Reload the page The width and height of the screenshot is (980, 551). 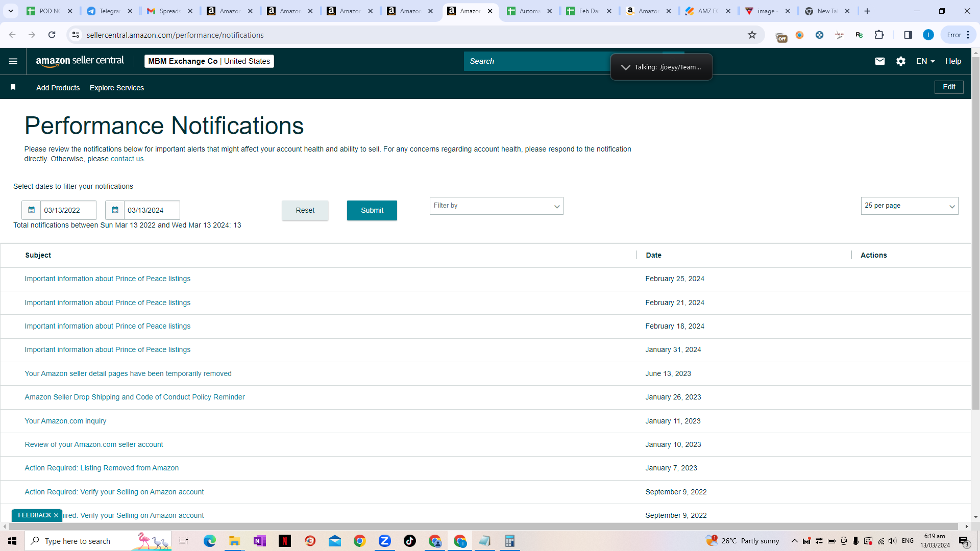[52, 35]
